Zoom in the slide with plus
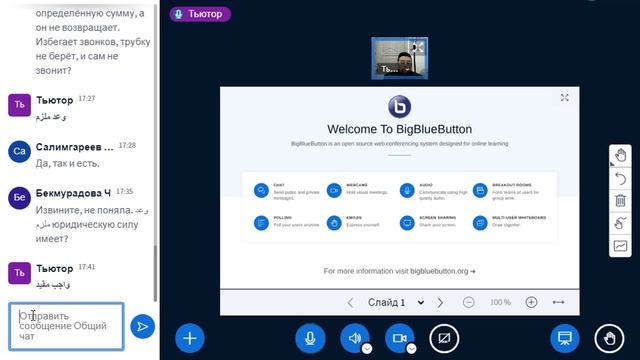Screen dimensions: 640x360 531,302
